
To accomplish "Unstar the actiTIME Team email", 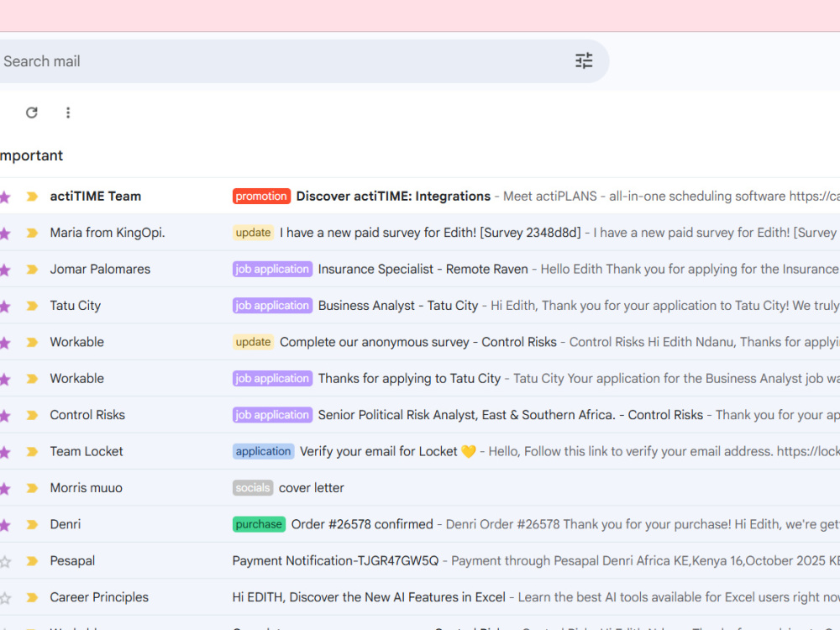I will [5, 197].
